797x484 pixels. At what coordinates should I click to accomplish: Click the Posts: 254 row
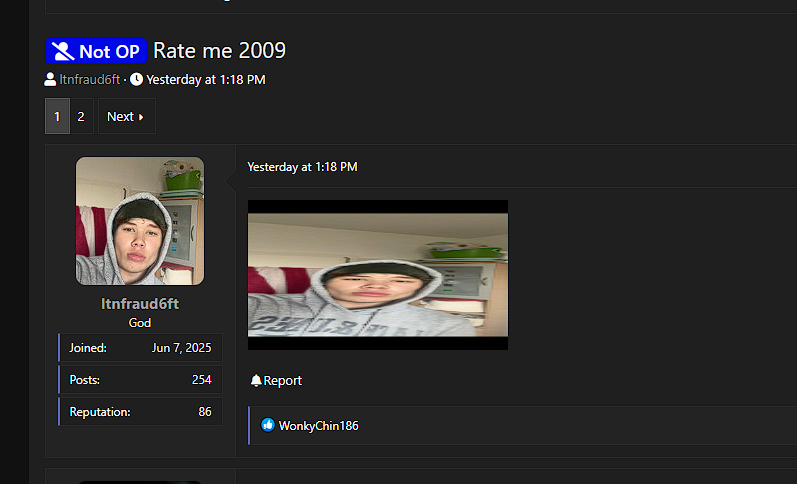(x=140, y=380)
